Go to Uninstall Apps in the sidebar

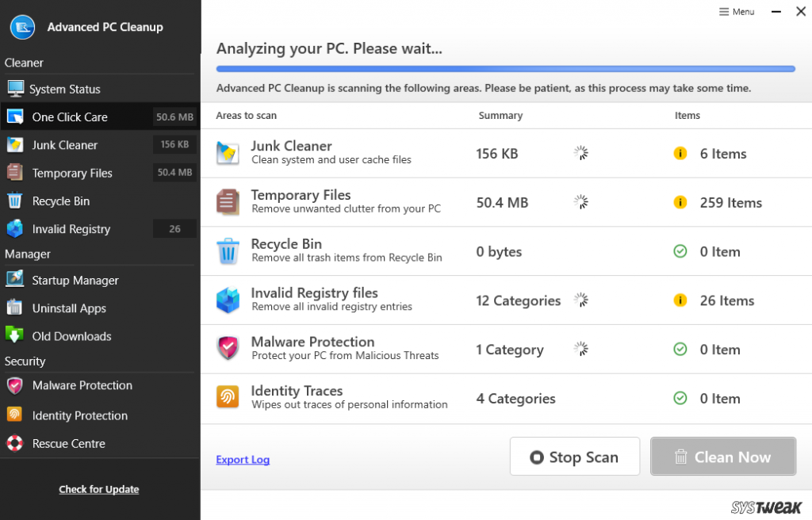(x=100, y=308)
